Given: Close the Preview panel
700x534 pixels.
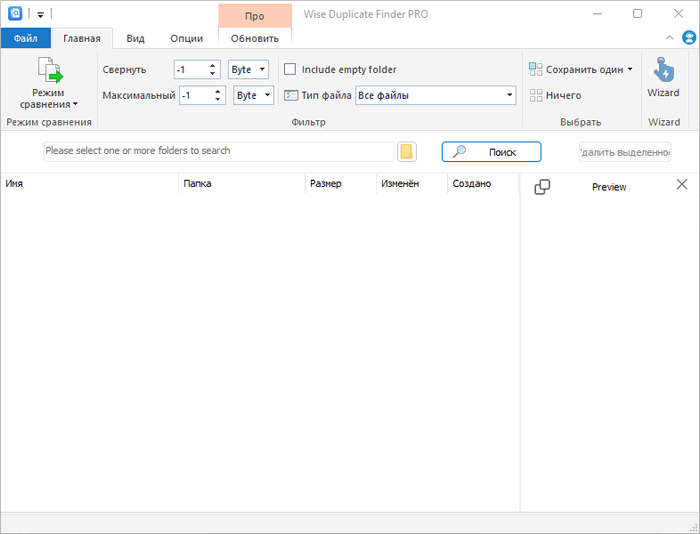Looking at the screenshot, I should 682,184.
